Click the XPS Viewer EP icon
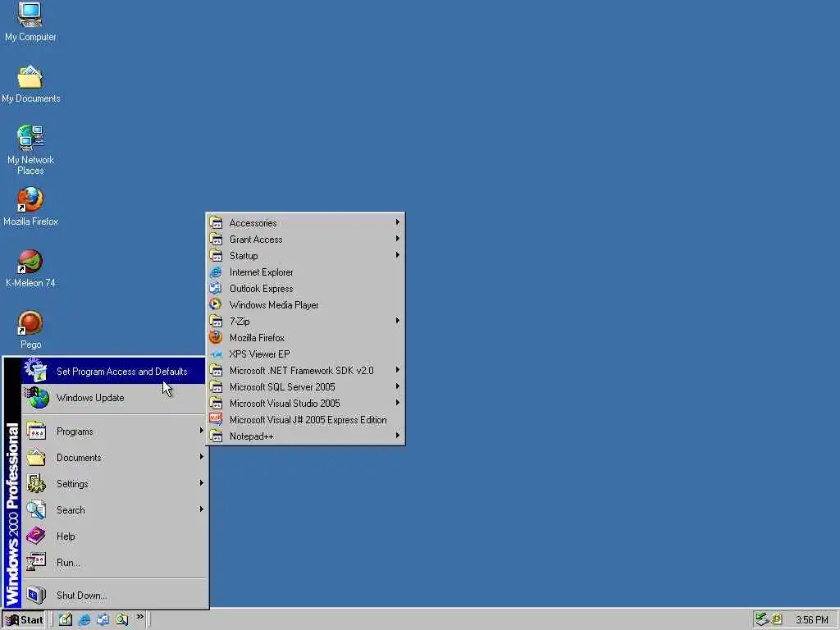Image resolution: width=840 pixels, height=630 pixels. click(216, 354)
